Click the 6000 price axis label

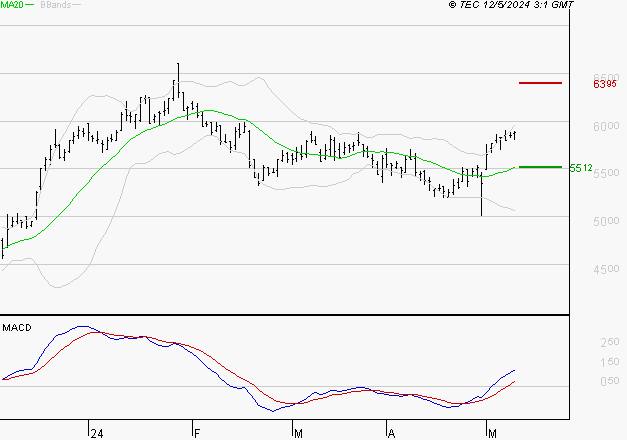606,126
